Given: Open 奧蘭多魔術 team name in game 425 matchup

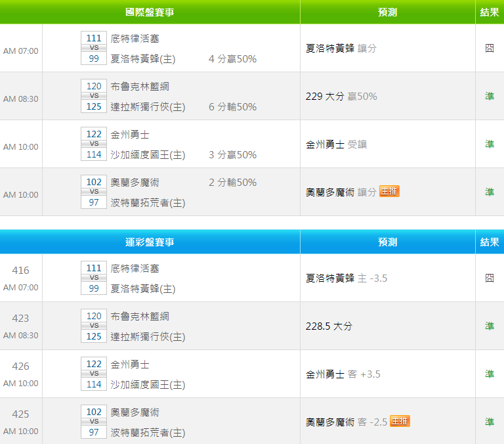Looking at the screenshot, I should (x=135, y=412).
